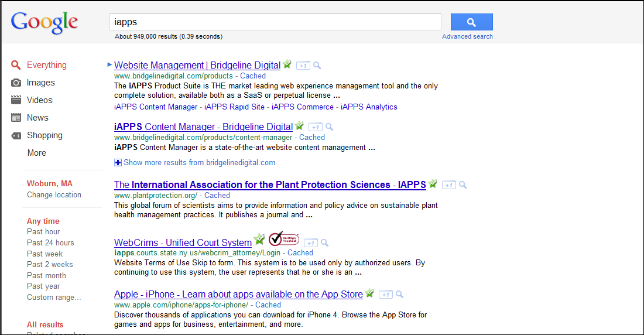Open iAPPS Content Manager sitelink

coord(156,107)
